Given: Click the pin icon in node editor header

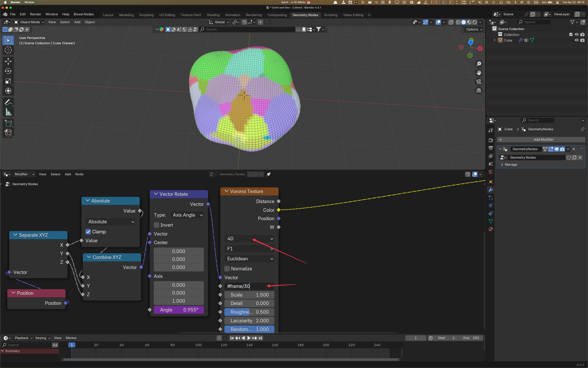Looking at the screenshot, I should tap(268, 174).
